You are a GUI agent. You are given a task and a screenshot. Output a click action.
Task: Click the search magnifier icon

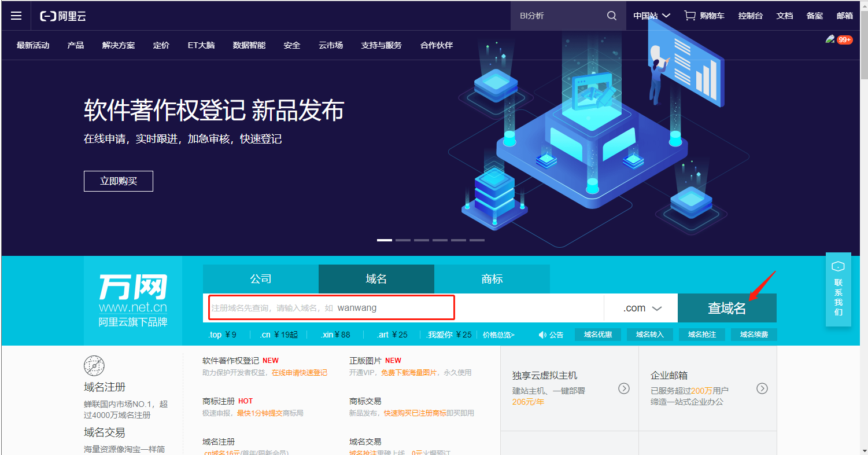click(x=612, y=16)
